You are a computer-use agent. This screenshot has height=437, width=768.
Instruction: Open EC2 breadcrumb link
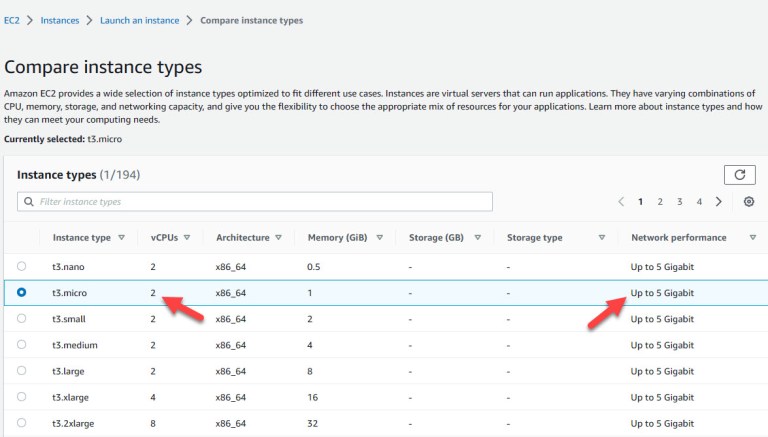point(12,20)
